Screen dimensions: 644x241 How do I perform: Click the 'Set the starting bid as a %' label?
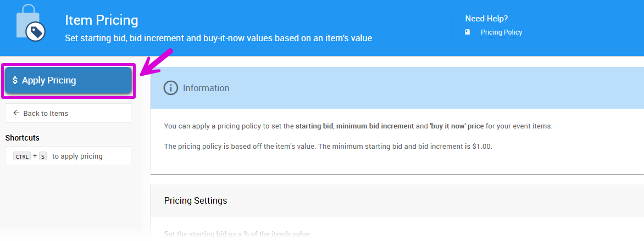pyautogui.click(x=237, y=234)
